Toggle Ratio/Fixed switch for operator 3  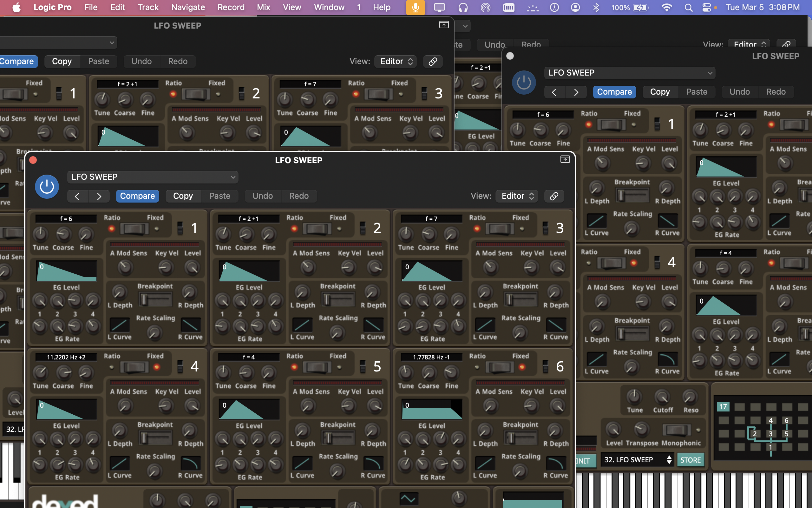coord(500,229)
